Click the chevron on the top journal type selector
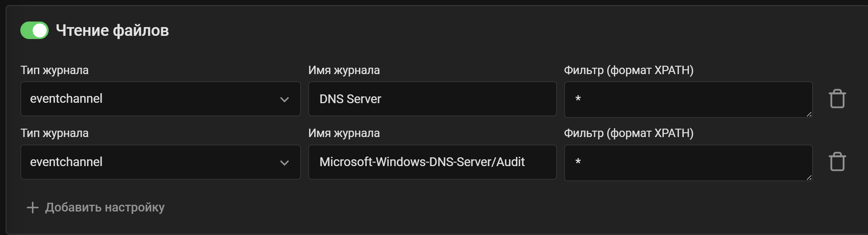 pyautogui.click(x=284, y=99)
